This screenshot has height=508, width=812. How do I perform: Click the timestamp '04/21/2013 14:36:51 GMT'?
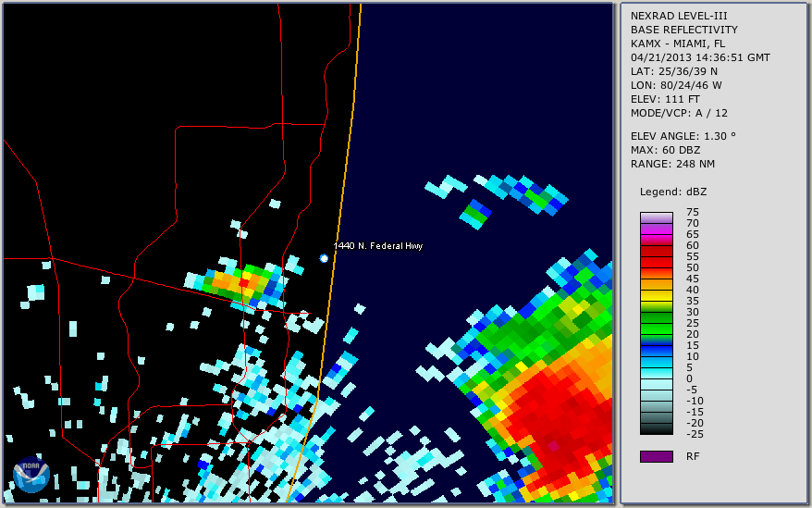pyautogui.click(x=700, y=57)
